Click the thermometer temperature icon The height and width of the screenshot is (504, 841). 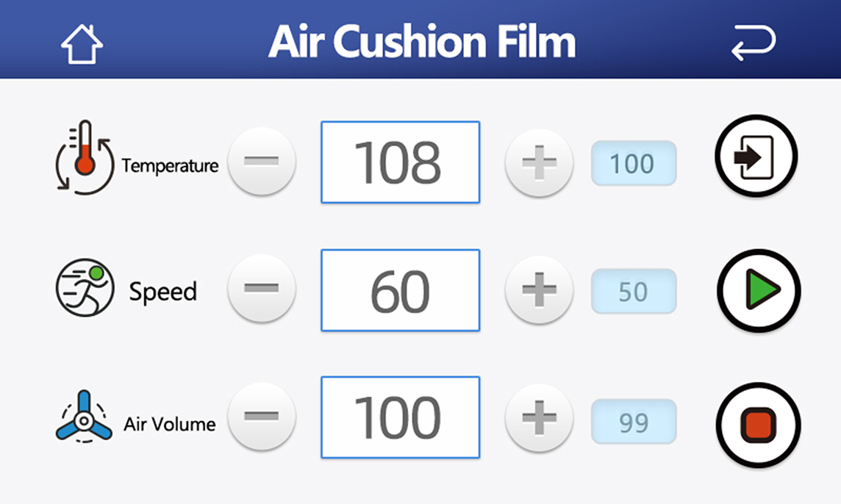pos(85,157)
